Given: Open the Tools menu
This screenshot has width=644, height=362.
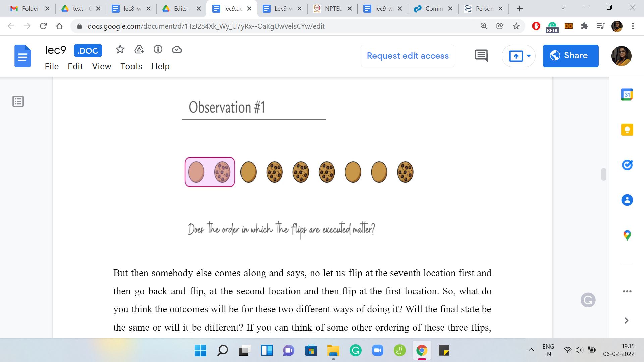Looking at the screenshot, I should click(x=131, y=66).
